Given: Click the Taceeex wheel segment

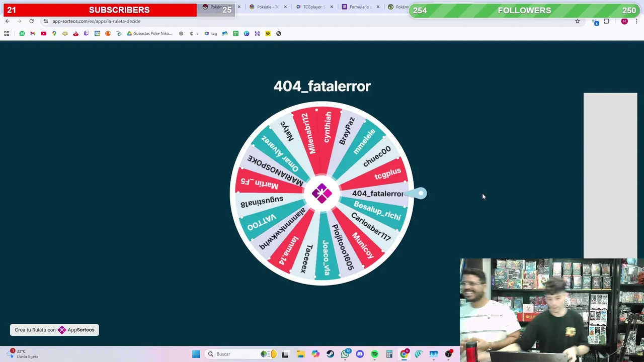Looking at the screenshot, I should coord(306,258).
